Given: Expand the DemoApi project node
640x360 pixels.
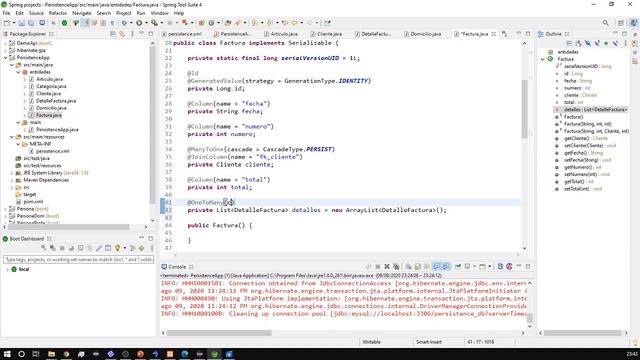Looking at the screenshot, I should (x=5, y=43).
